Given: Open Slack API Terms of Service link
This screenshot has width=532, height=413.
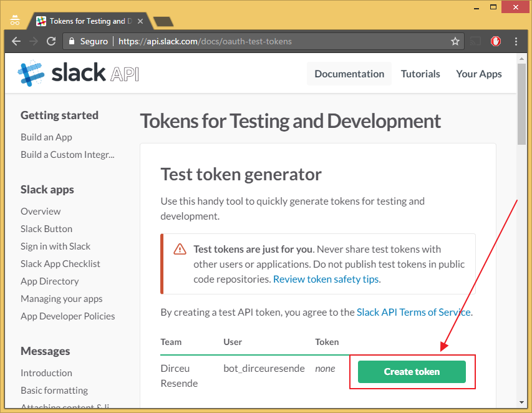Looking at the screenshot, I should coord(414,312).
